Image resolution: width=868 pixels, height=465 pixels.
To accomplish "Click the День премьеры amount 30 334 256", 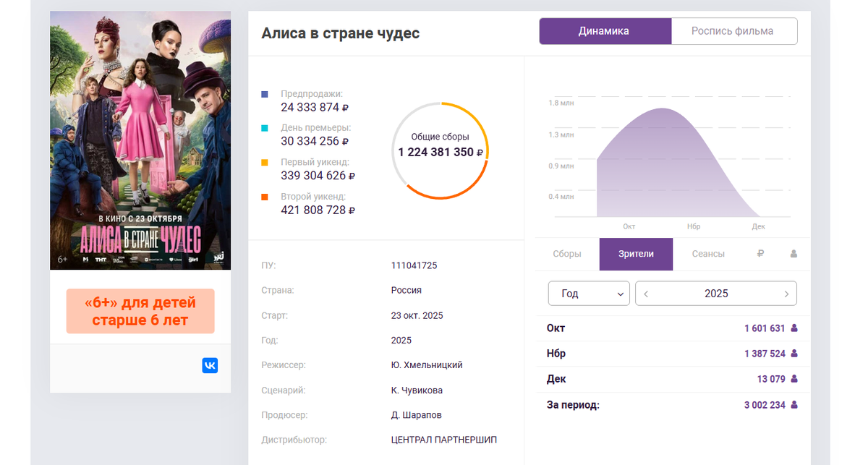I will 315,141.
